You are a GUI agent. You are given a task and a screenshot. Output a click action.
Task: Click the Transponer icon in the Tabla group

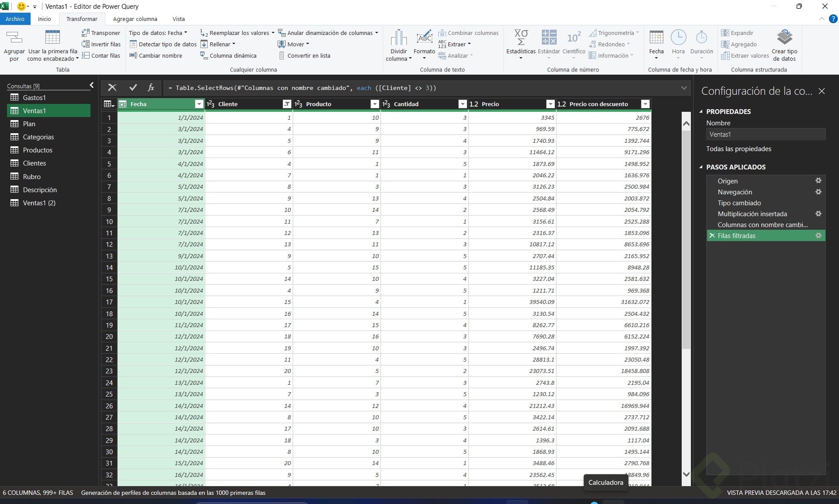click(x=86, y=33)
